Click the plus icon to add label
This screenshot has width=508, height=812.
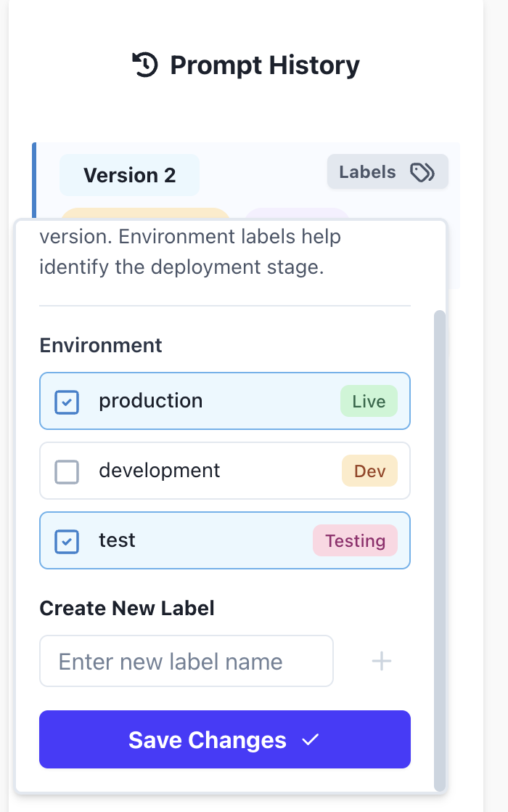point(382,661)
